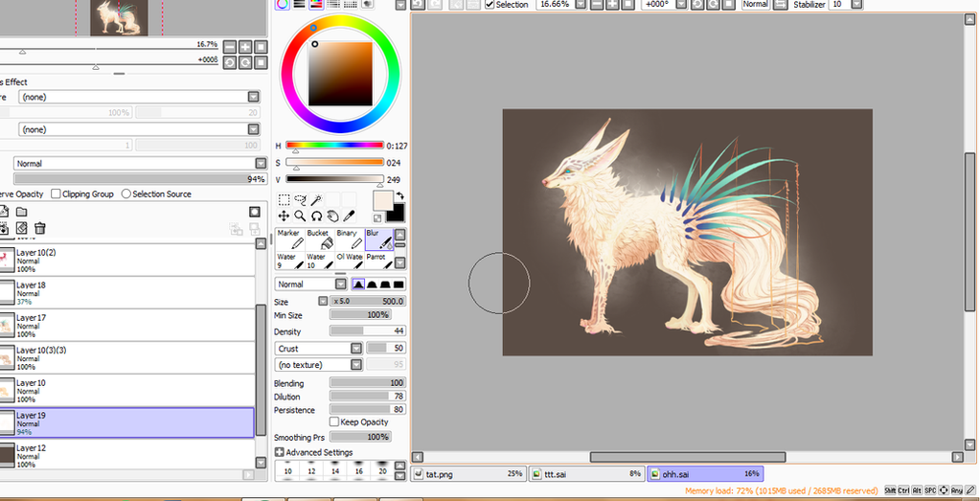Choose the Bucket fill tool
Viewport: 980px width, 501px height.
pyautogui.click(x=321, y=239)
